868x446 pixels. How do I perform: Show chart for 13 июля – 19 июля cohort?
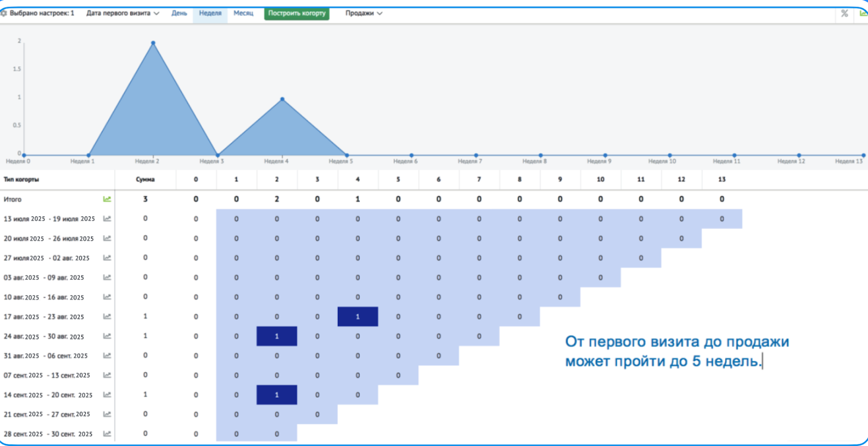pos(107,219)
